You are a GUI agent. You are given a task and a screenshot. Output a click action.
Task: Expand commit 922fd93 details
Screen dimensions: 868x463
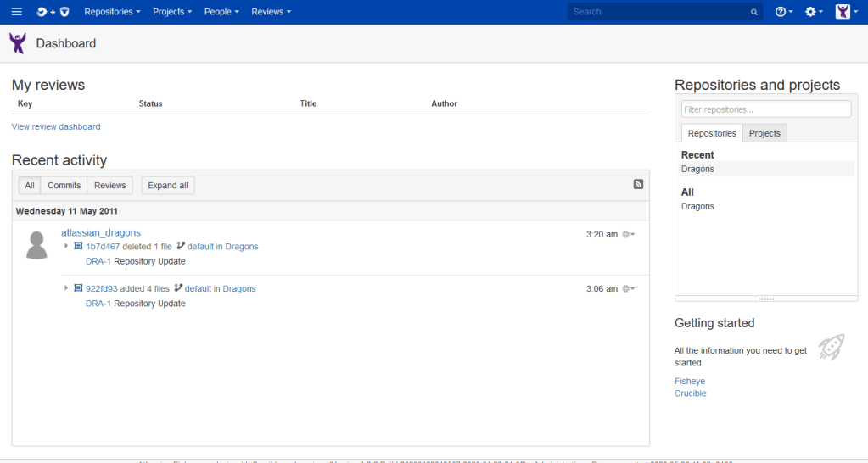tap(67, 288)
